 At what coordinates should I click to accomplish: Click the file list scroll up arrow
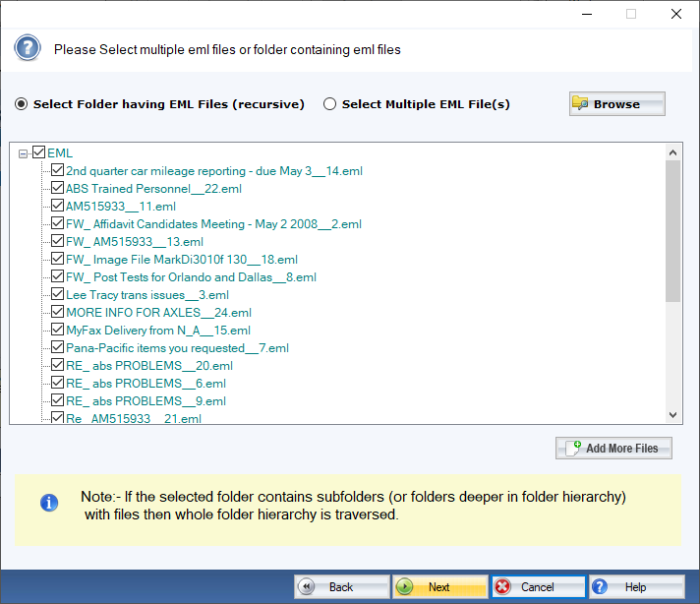672,152
